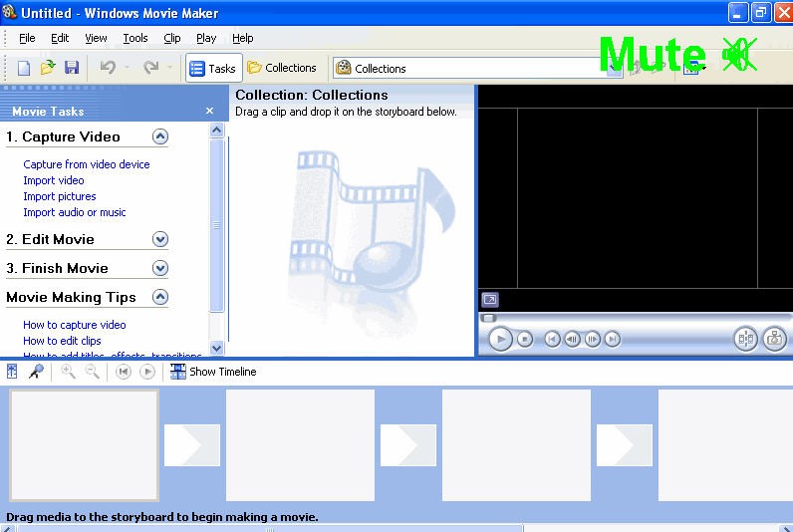Click the Set Audio Levels icon
Image resolution: width=793 pixels, height=532 pixels.
(x=12, y=372)
